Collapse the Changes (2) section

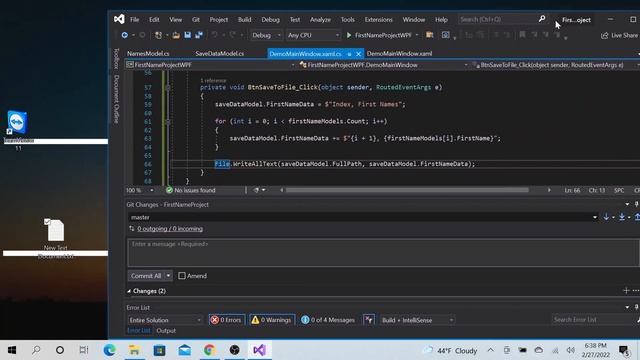click(x=129, y=291)
